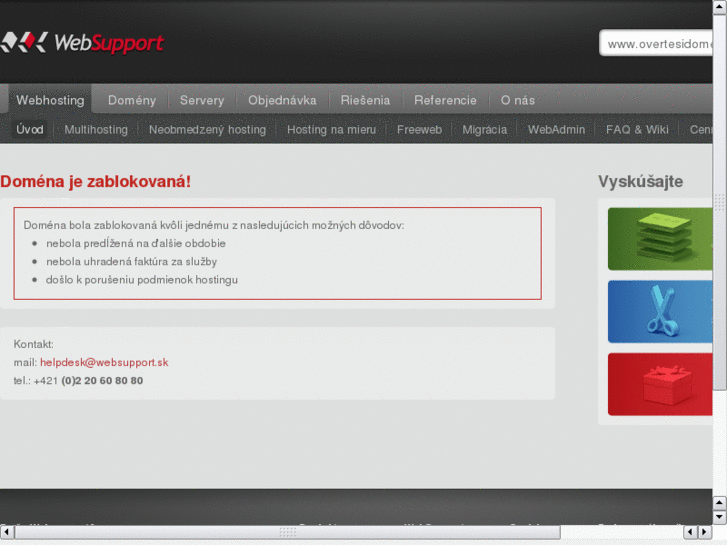Click the outer scroll-down arrow at bottom right

click(720, 517)
